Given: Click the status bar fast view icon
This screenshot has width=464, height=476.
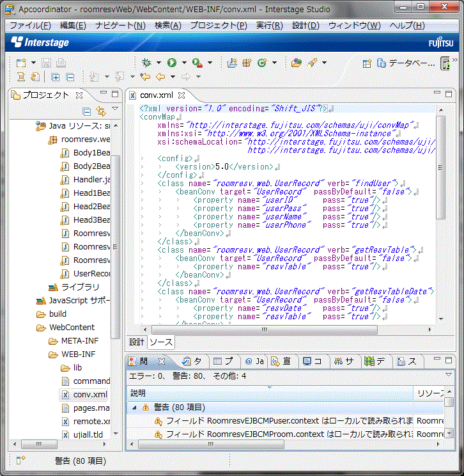Looking at the screenshot, I should click(20, 460).
